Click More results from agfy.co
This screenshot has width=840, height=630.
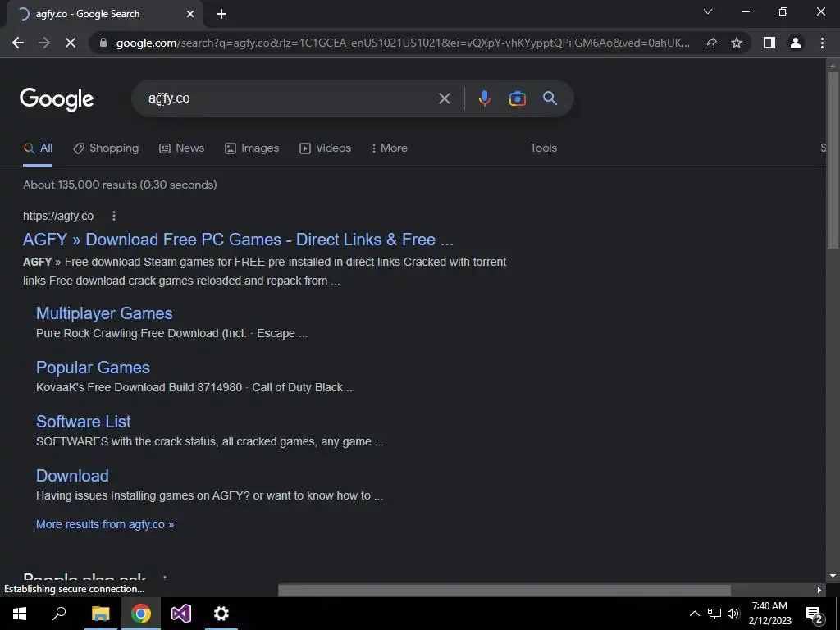click(105, 524)
